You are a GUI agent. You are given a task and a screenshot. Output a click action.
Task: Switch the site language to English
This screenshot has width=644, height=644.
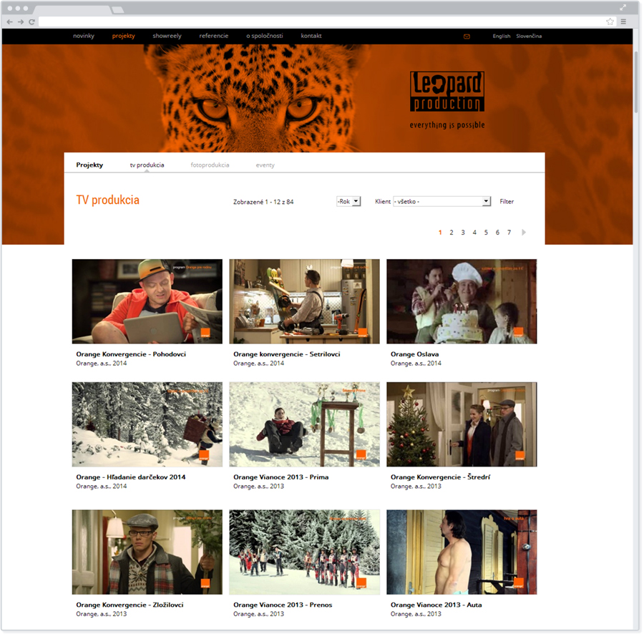(x=502, y=36)
